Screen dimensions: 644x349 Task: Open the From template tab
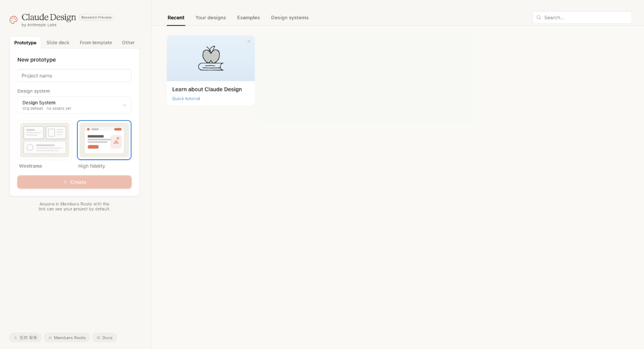[x=96, y=43]
